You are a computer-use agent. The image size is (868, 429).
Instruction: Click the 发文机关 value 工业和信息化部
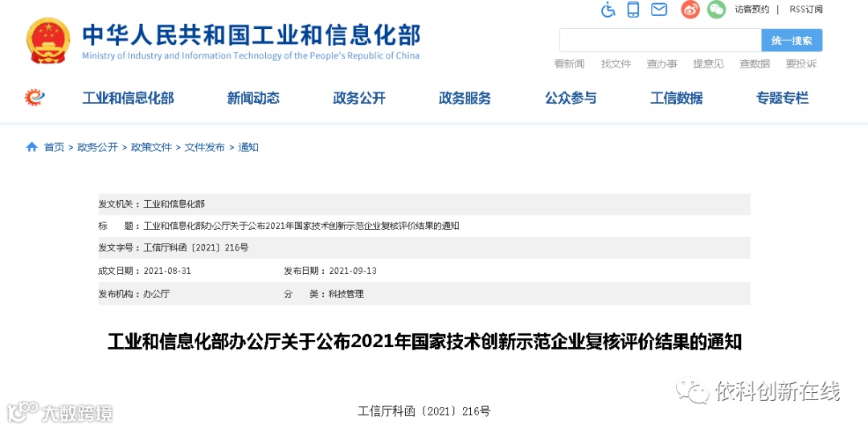coord(174,204)
